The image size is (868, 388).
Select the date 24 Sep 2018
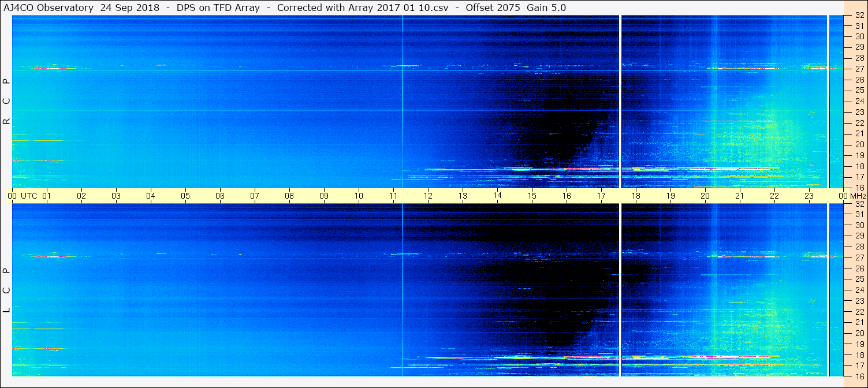point(130,8)
